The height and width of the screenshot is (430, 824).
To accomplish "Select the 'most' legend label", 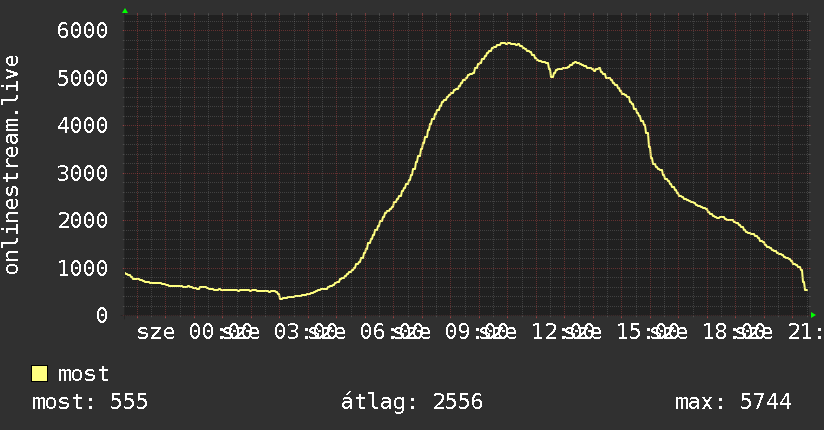I will tap(84, 374).
